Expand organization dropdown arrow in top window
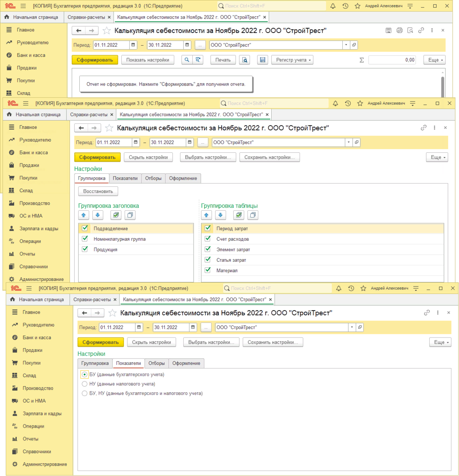 tap(346, 45)
